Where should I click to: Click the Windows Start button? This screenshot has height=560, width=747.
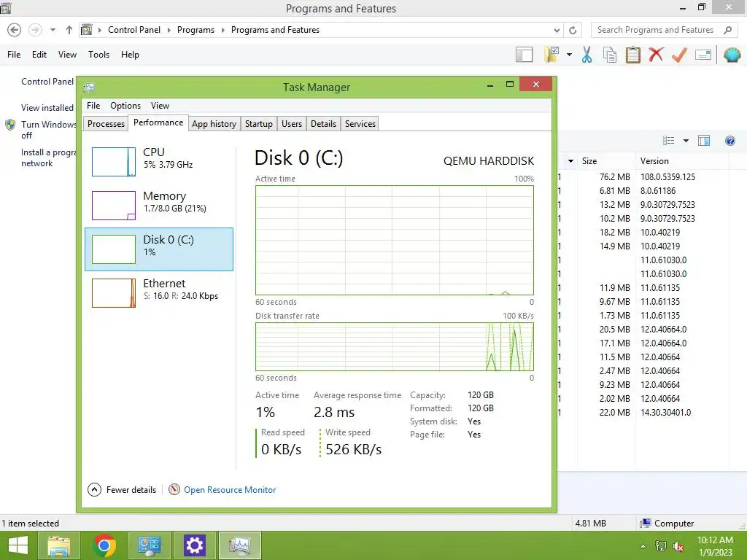point(18,545)
